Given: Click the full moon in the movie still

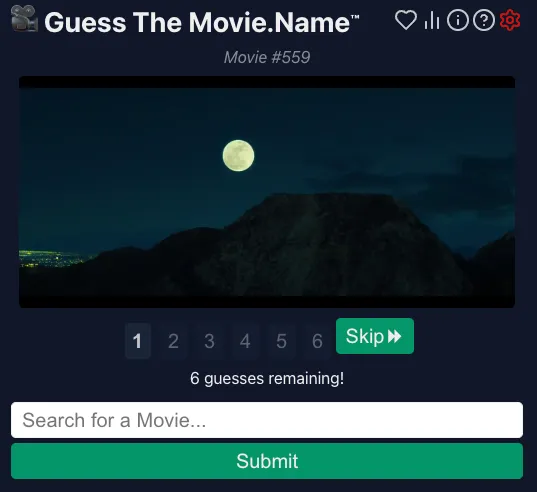Looking at the screenshot, I should pos(238,155).
